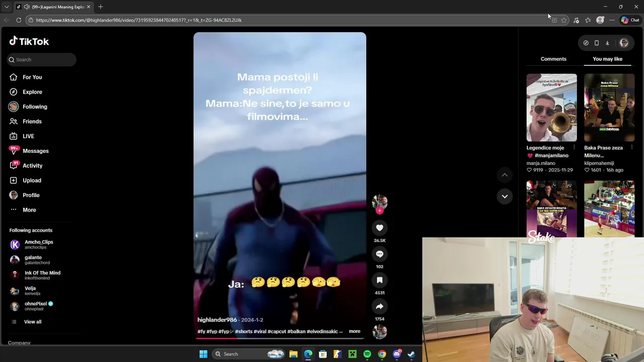Add this page to favorites

coord(564,20)
